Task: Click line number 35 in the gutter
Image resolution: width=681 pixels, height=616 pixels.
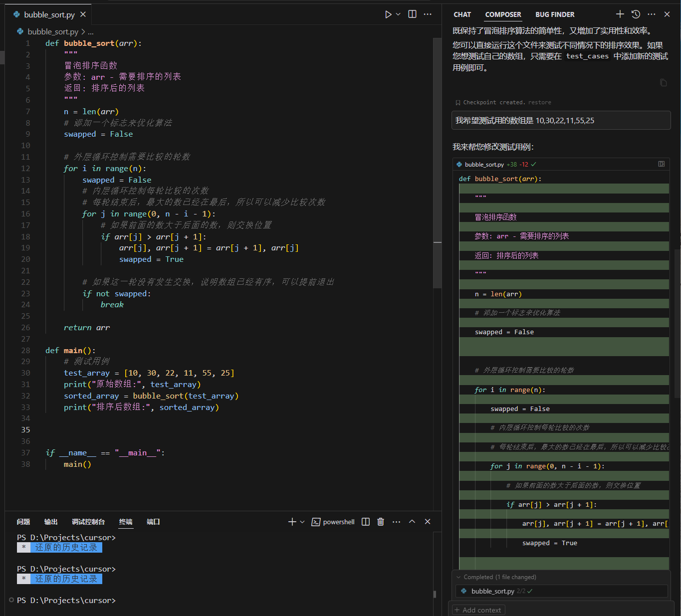Action: (25, 430)
